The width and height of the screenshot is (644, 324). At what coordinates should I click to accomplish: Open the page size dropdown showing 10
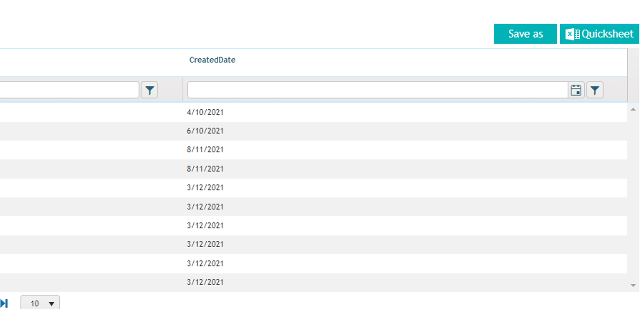pyautogui.click(x=40, y=304)
